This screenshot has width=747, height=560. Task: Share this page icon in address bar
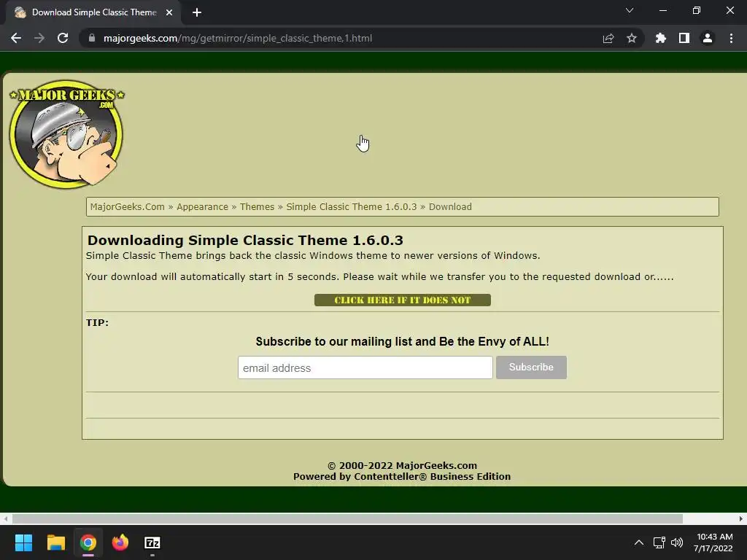(x=608, y=38)
